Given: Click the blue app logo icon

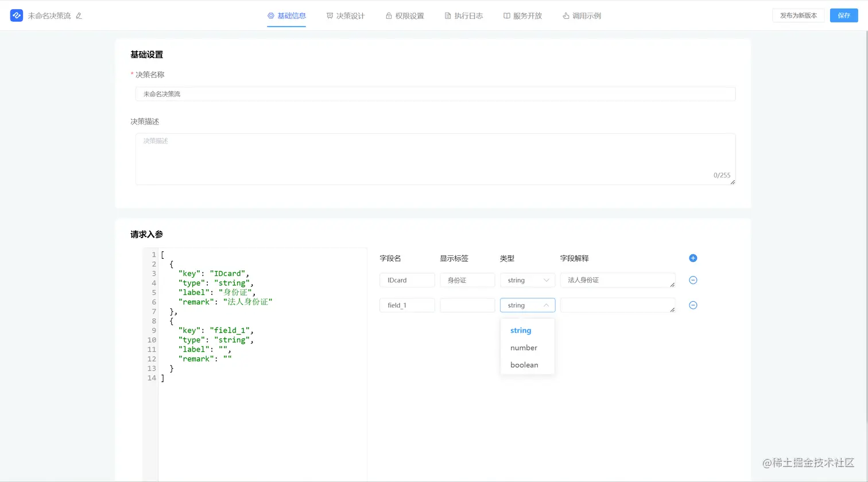Looking at the screenshot, I should [x=17, y=15].
